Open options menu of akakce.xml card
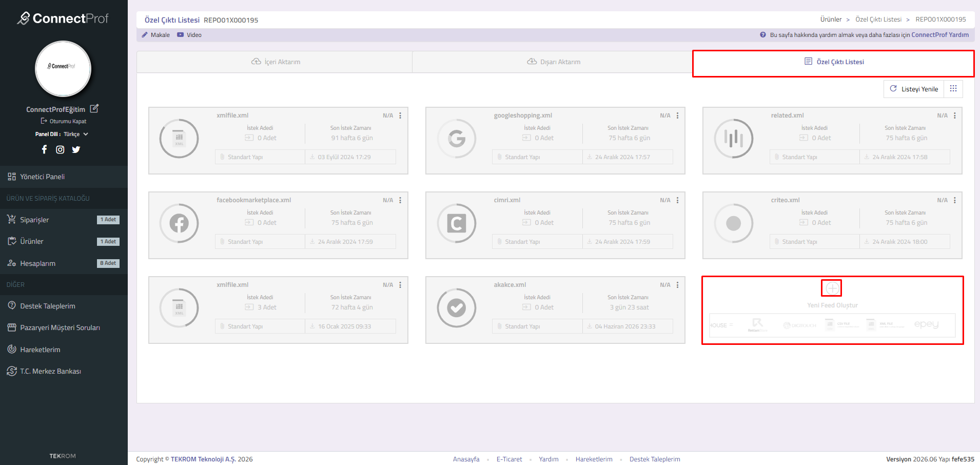 click(x=677, y=285)
